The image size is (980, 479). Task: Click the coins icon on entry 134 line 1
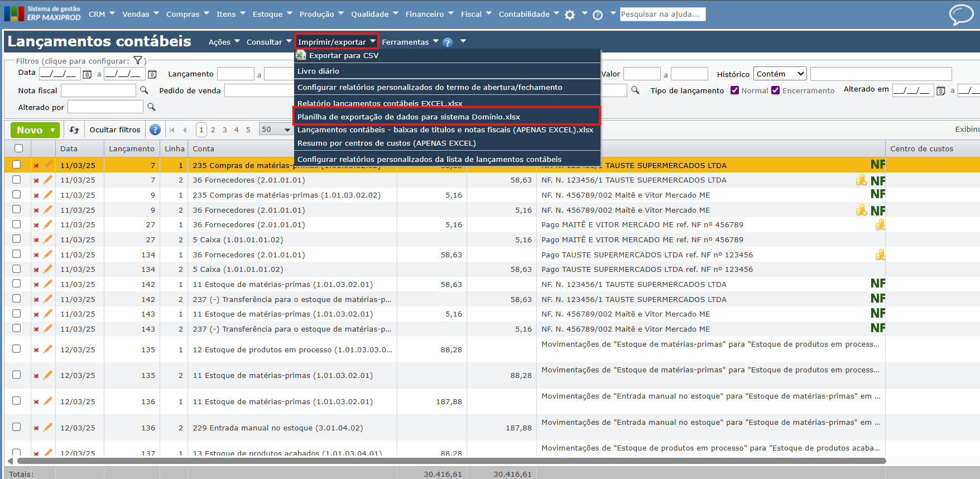coord(880,255)
